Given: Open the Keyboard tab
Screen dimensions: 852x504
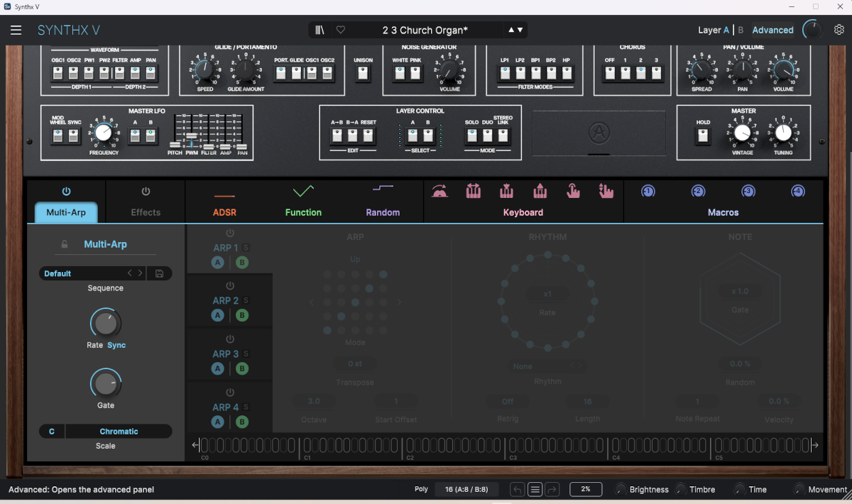Looking at the screenshot, I should click(x=523, y=212).
